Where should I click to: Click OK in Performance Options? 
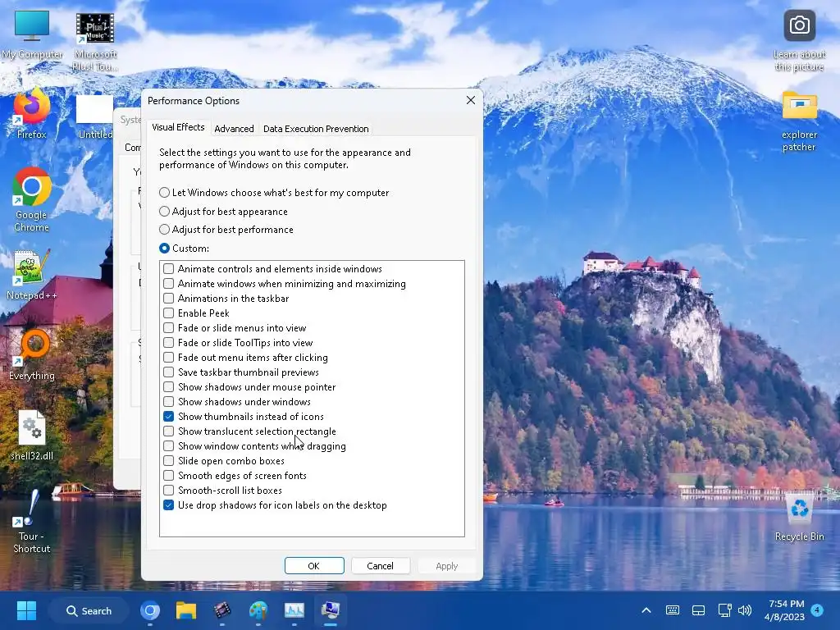click(314, 566)
